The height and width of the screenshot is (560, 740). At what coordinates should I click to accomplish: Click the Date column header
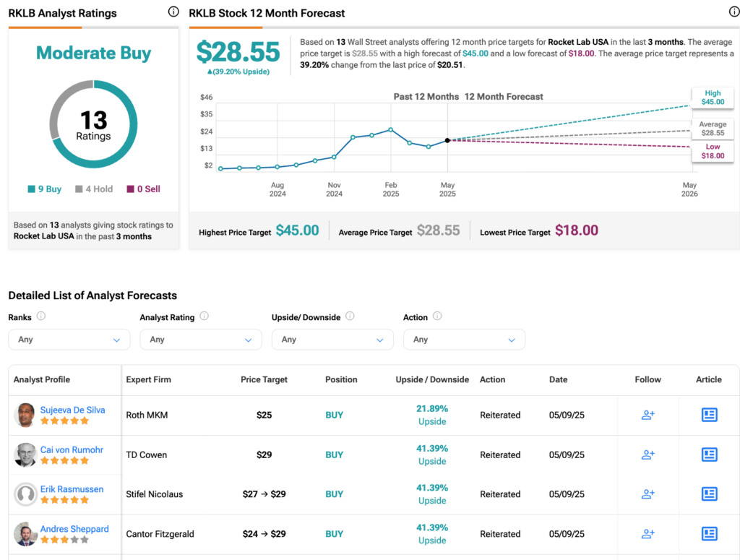click(559, 379)
